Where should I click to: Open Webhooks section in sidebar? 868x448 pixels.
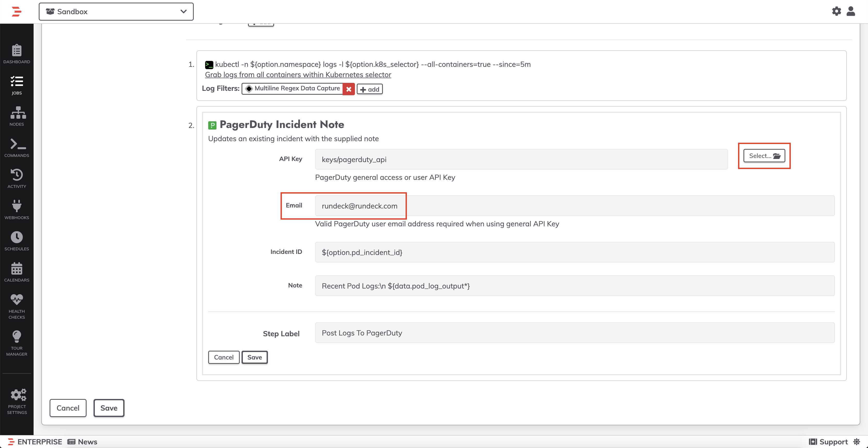click(17, 210)
